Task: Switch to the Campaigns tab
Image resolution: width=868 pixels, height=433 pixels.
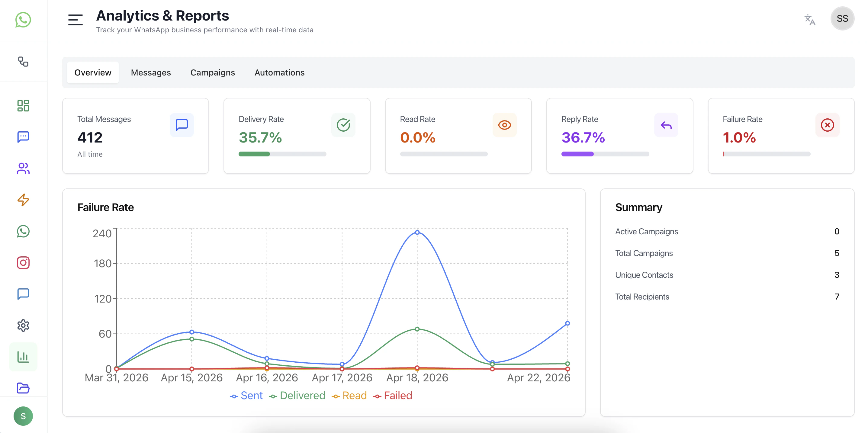Action: 212,72
